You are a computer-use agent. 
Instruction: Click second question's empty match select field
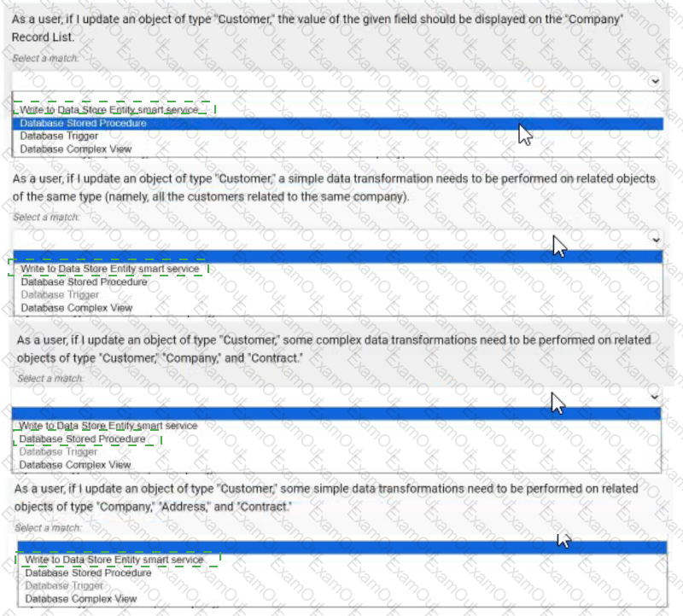pyautogui.click(x=338, y=240)
